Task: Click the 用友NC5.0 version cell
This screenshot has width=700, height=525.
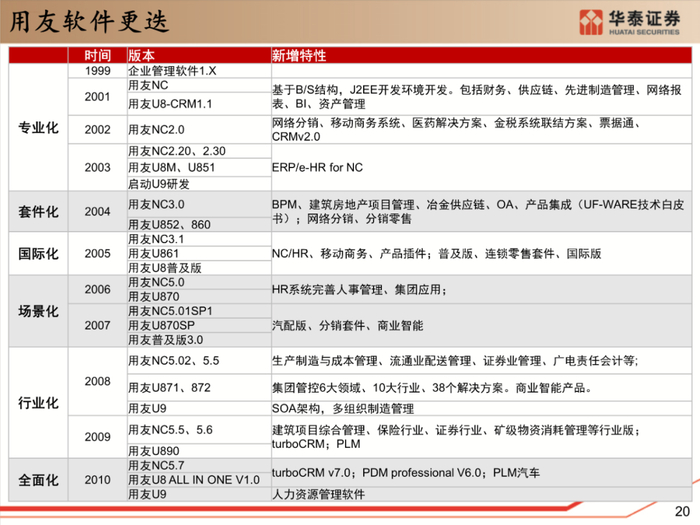Action: point(199,282)
